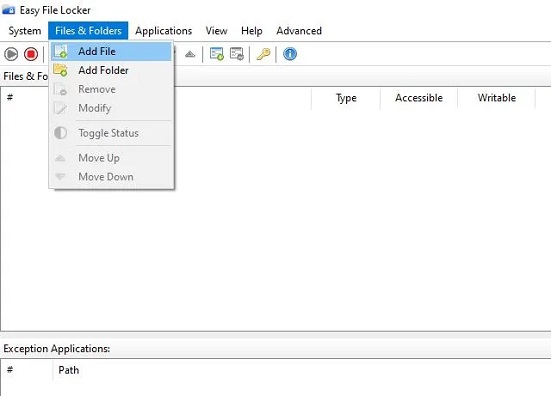The height and width of the screenshot is (396, 551).
Task: Click the Move Up triangle toolbar icon
Action: pyautogui.click(x=190, y=54)
